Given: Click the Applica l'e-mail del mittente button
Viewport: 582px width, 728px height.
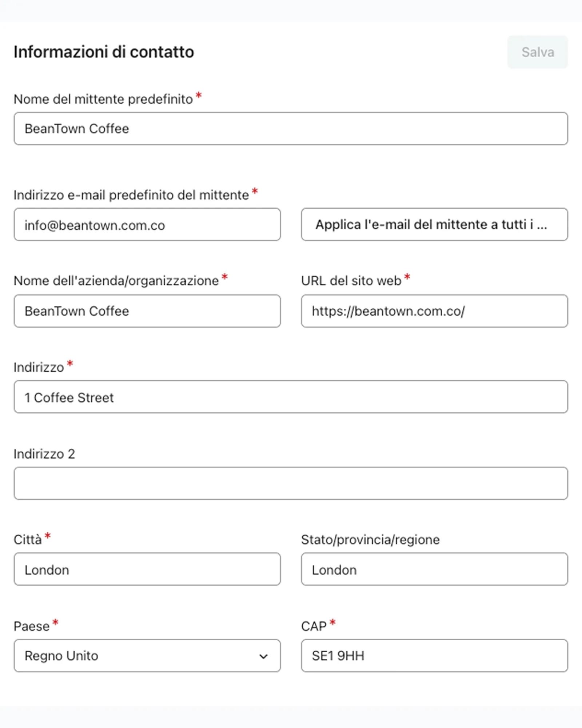Looking at the screenshot, I should click(434, 224).
